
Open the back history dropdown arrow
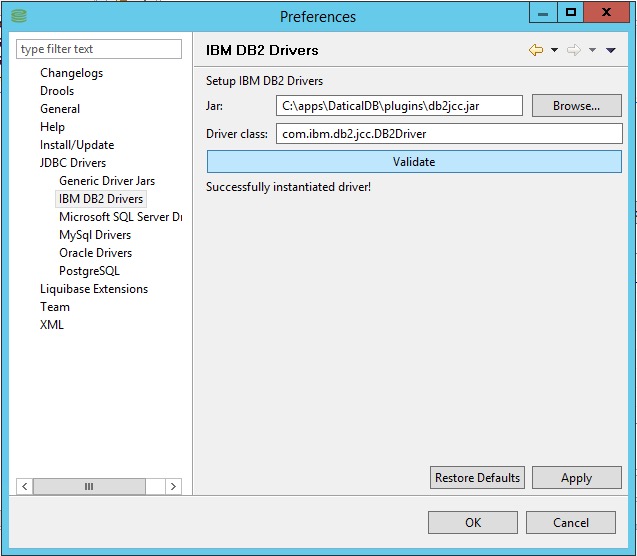pos(554,50)
